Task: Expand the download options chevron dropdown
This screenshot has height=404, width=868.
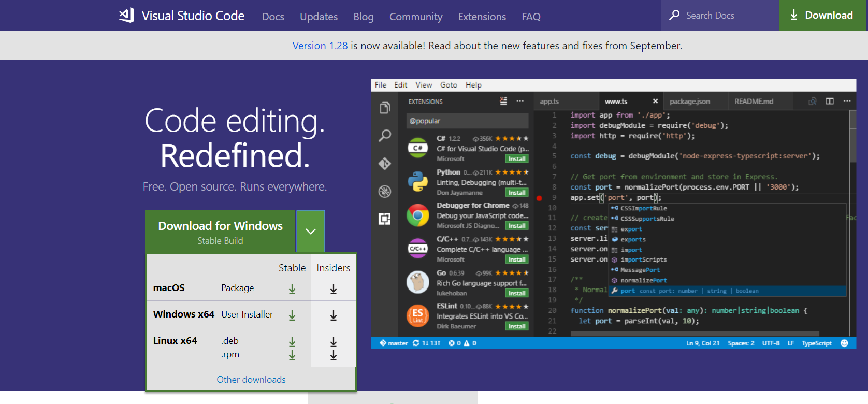Action: (x=311, y=231)
